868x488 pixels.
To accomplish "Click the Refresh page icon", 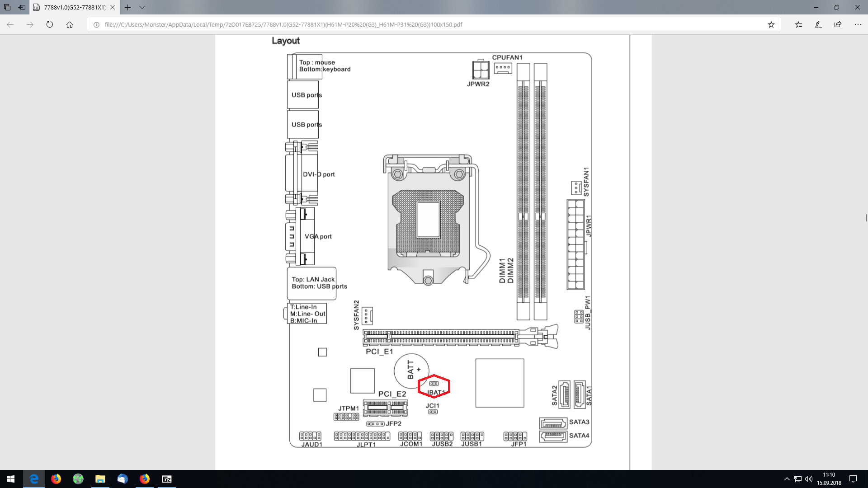I will (x=50, y=25).
